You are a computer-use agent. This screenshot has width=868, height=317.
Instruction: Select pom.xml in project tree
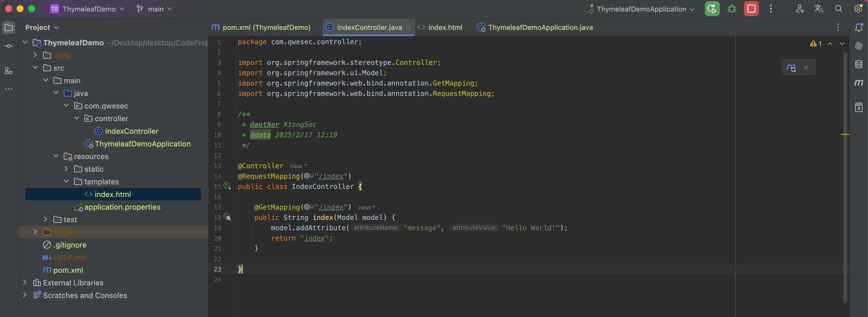pos(68,270)
